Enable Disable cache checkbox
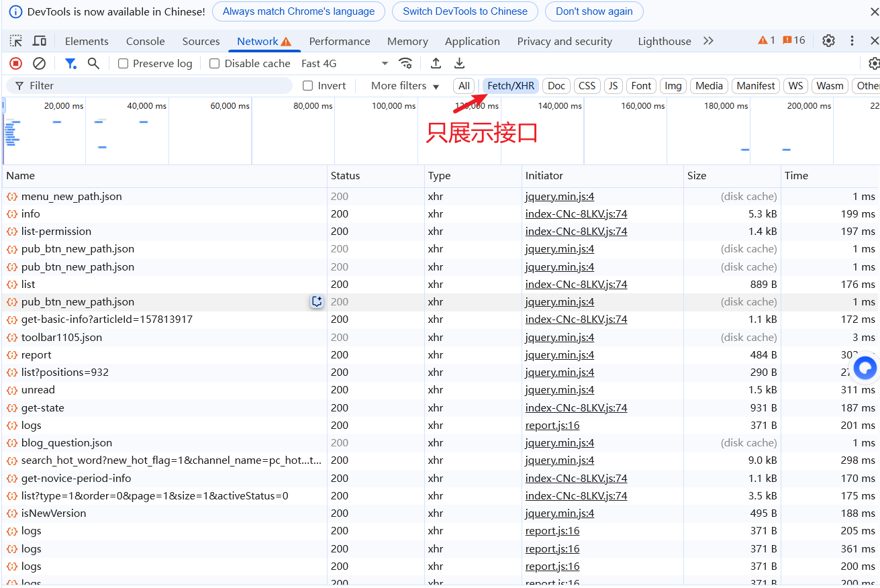880x588 pixels. (215, 64)
